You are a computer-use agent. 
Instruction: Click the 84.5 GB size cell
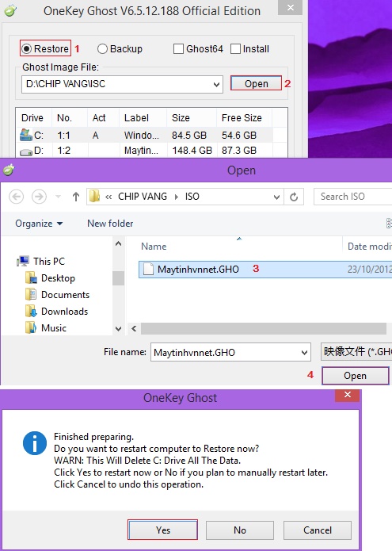click(x=189, y=136)
